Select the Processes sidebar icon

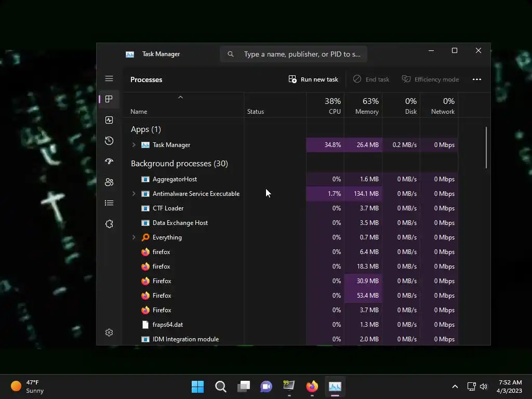[x=109, y=99]
